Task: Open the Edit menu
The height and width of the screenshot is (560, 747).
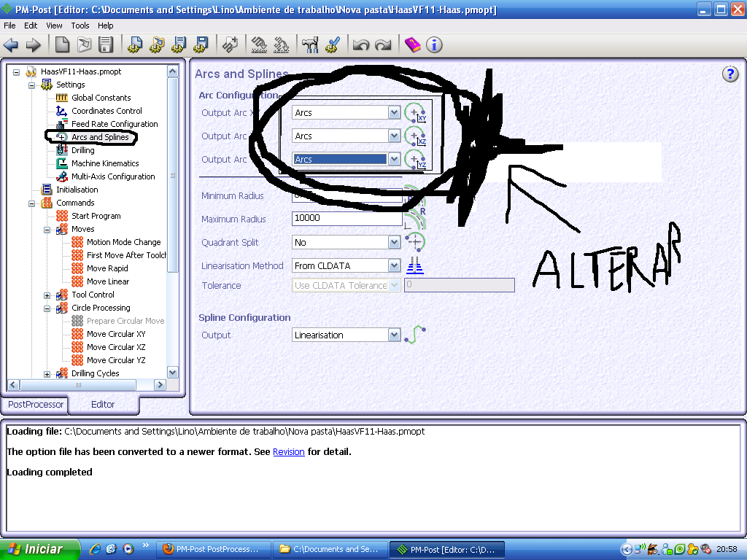Action: [31, 26]
